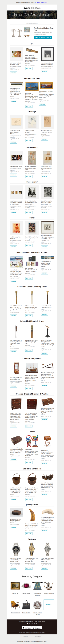Bid now on Jack Pierson Untitled artwork
64x644 pixels.
(x=13, y=73)
